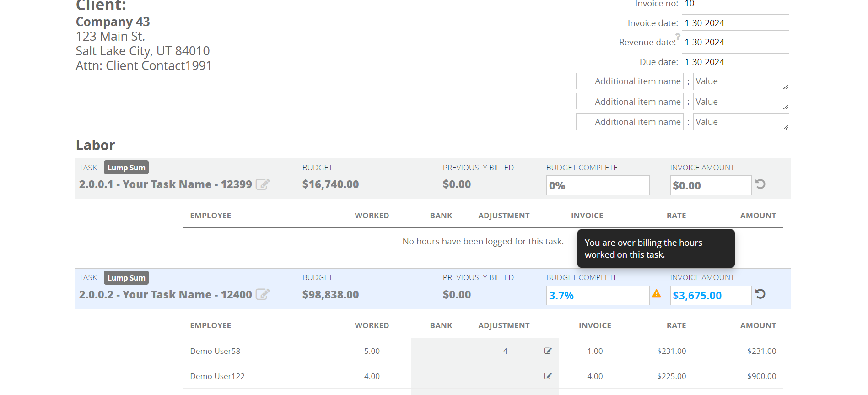Click the Revenue date help question mark
Viewport: 868px width, 395px height.
tap(678, 36)
